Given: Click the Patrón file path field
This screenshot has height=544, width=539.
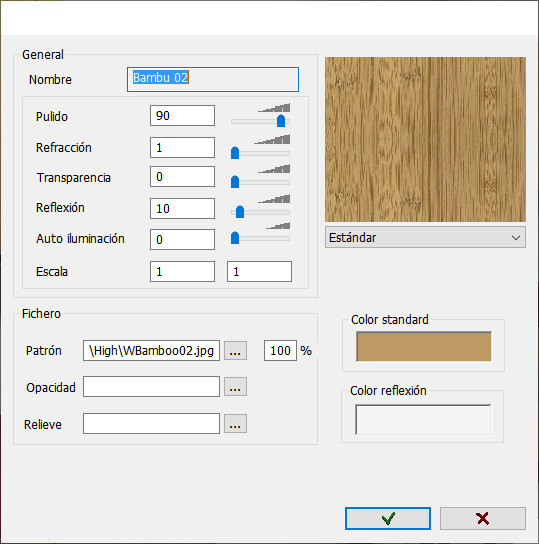Looking at the screenshot, I should (151, 350).
